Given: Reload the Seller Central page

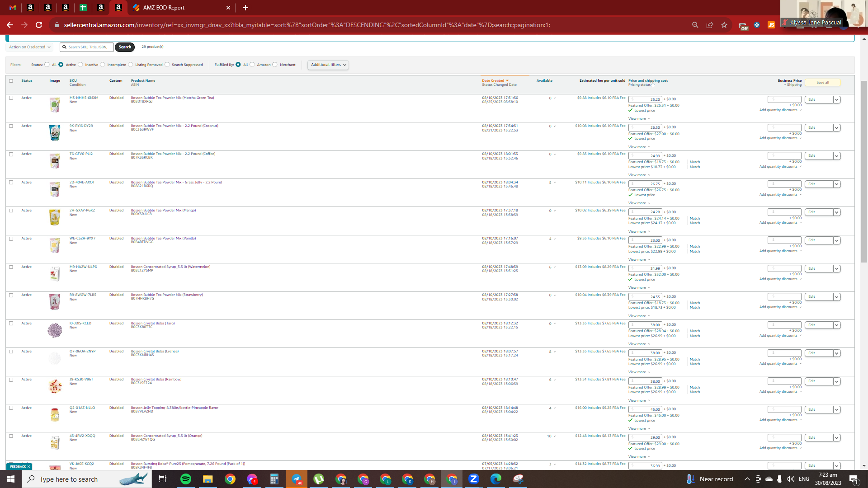Looking at the screenshot, I should (x=39, y=25).
